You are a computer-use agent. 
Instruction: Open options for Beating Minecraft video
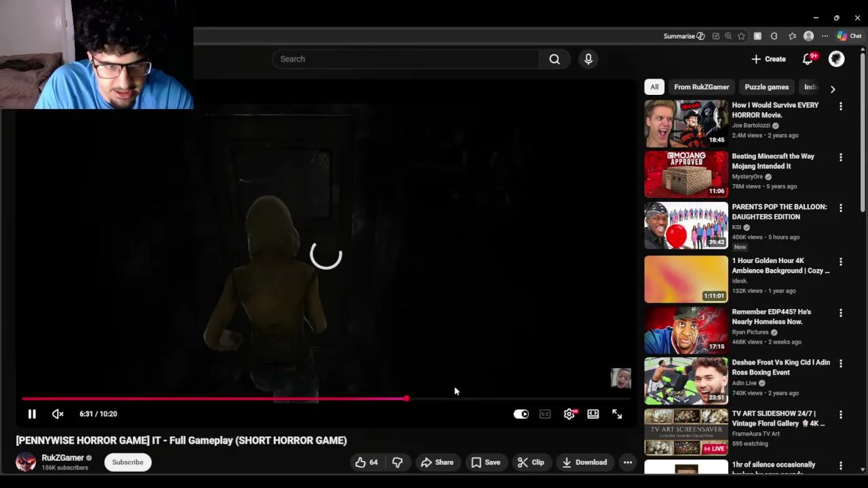point(841,157)
